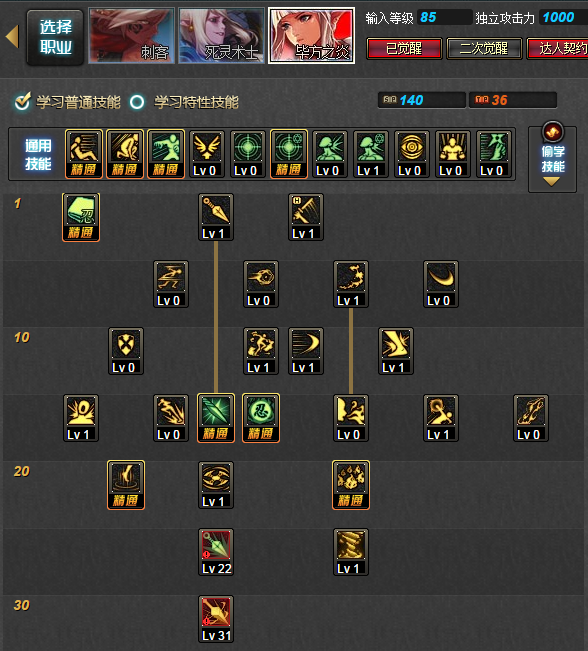The width and height of the screenshot is (588, 651).
Task: Check the 学习普通技能 option
Action: click(x=67, y=102)
